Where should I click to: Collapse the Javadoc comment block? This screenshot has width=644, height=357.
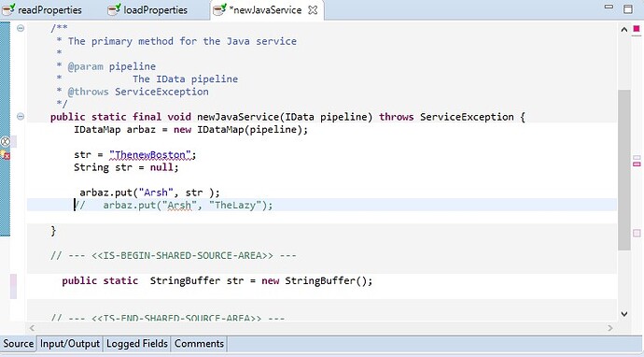coord(21,28)
